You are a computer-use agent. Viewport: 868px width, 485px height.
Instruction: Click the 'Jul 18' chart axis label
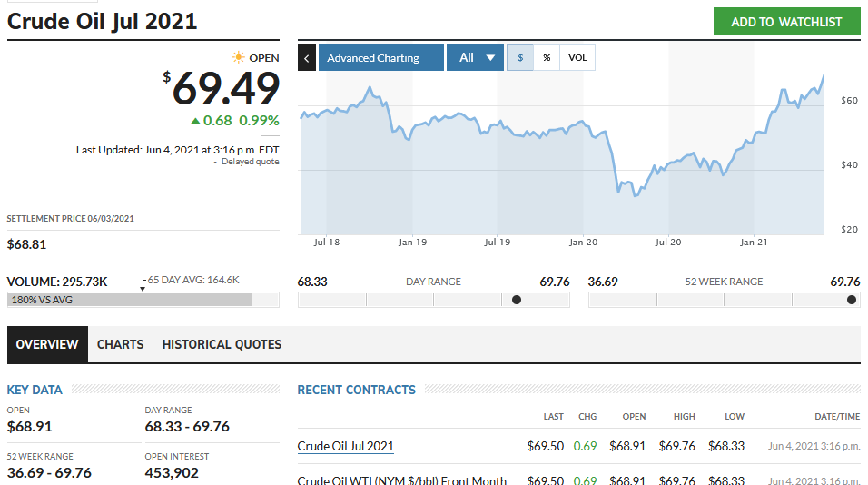click(327, 242)
